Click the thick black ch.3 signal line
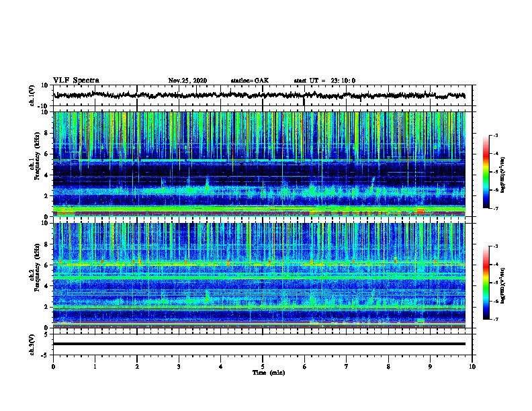 259,344
